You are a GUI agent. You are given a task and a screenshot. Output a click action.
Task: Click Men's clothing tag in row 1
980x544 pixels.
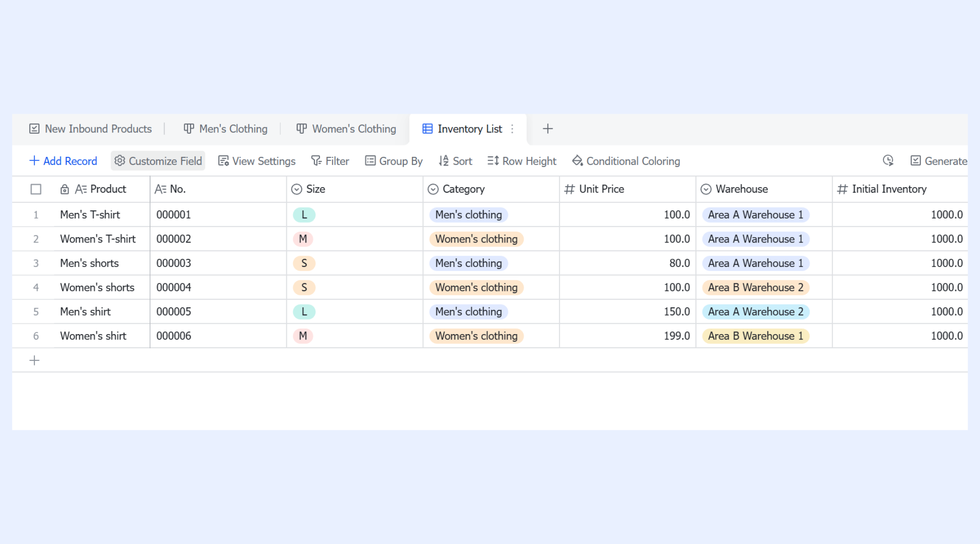pyautogui.click(x=469, y=215)
